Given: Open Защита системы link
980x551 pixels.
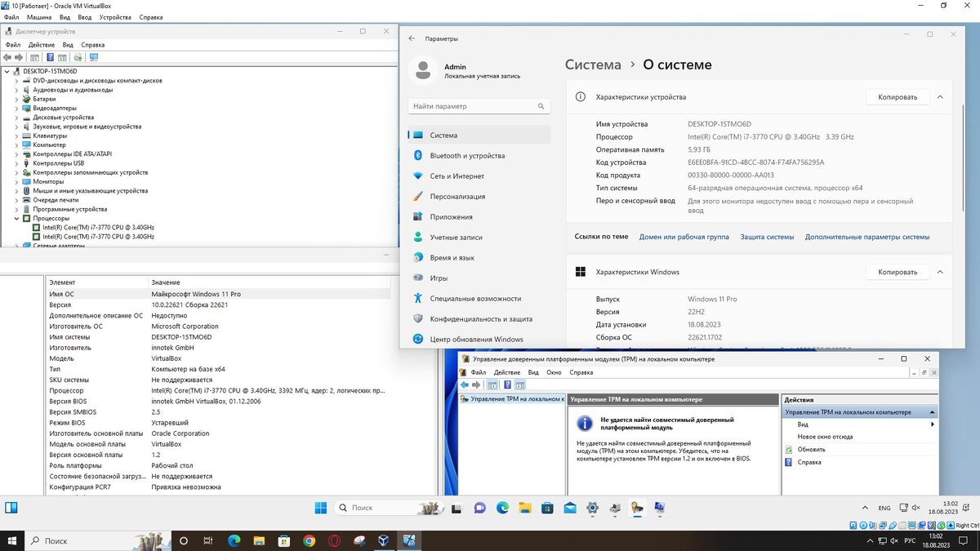Looking at the screenshot, I should tap(767, 237).
